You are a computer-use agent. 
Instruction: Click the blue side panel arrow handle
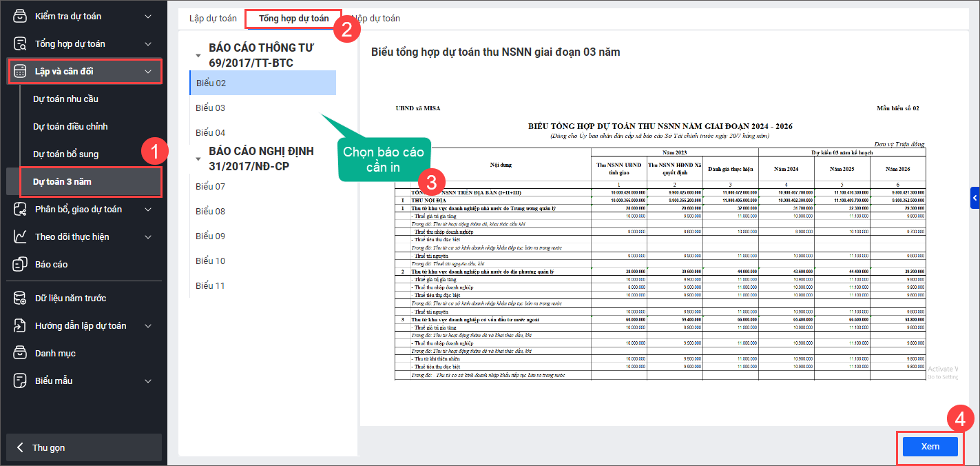[974, 198]
